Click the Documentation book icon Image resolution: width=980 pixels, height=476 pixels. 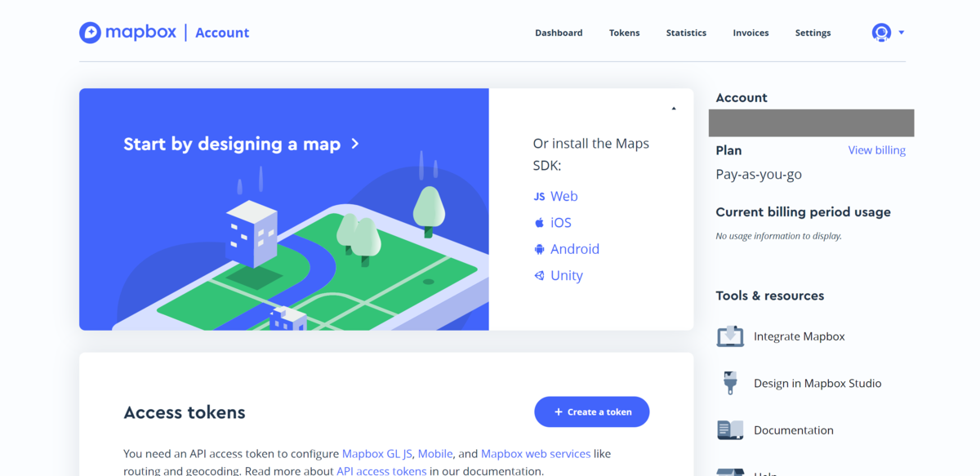point(730,429)
